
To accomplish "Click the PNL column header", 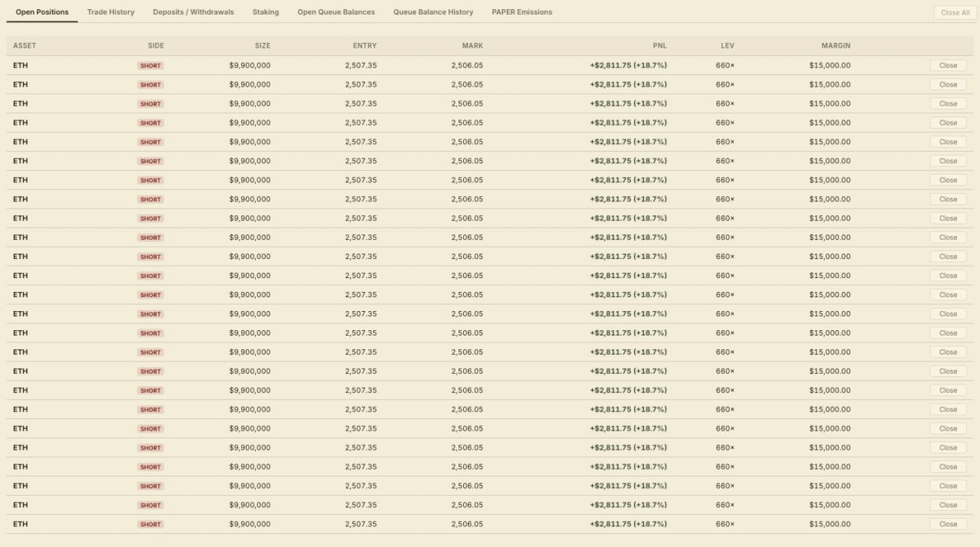I will click(660, 46).
